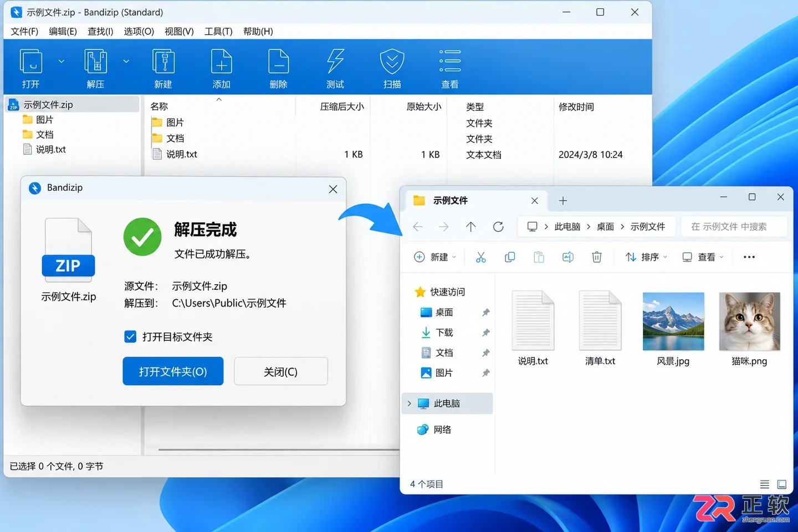Go up one folder level in Explorer
Viewport: 798px width, 532px height.
[x=471, y=227]
